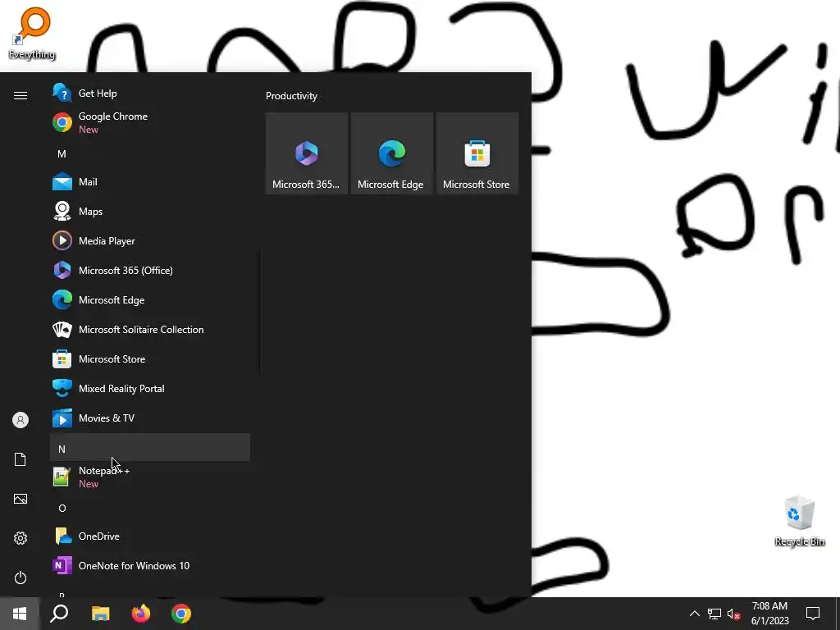The height and width of the screenshot is (630, 840).
Task: Open Microsoft Store from the app list
Action: [x=150, y=359]
